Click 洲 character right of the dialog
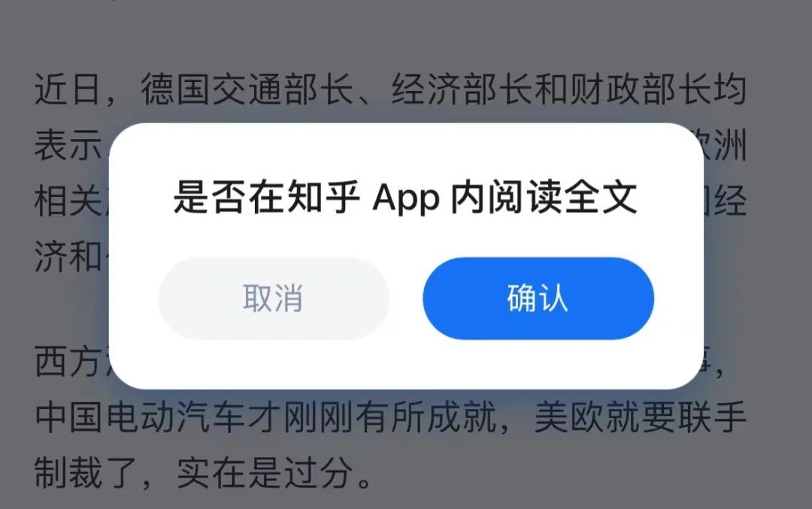The width and height of the screenshot is (812, 509). [x=730, y=145]
